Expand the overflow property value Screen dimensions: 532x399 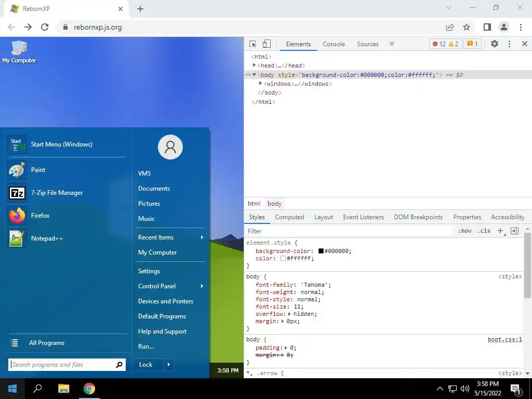290,314
